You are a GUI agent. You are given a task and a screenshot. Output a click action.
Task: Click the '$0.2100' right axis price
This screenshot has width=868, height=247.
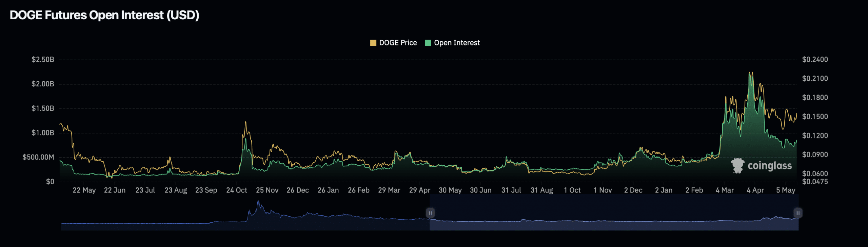[815, 79]
